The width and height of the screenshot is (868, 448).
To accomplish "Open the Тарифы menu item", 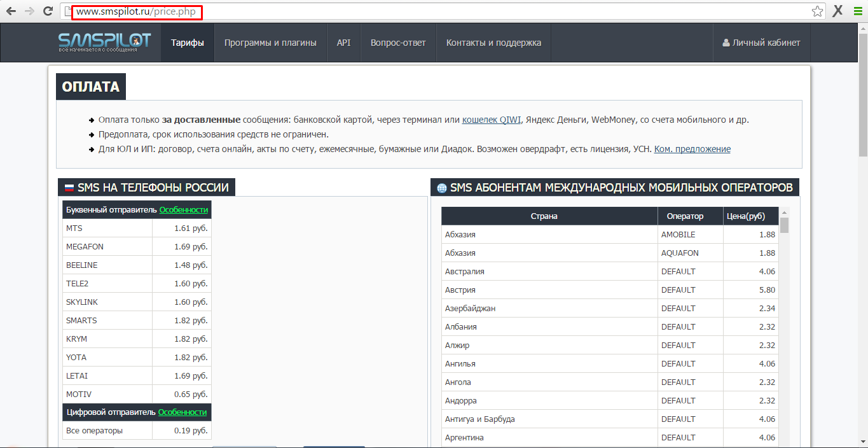I will [188, 43].
